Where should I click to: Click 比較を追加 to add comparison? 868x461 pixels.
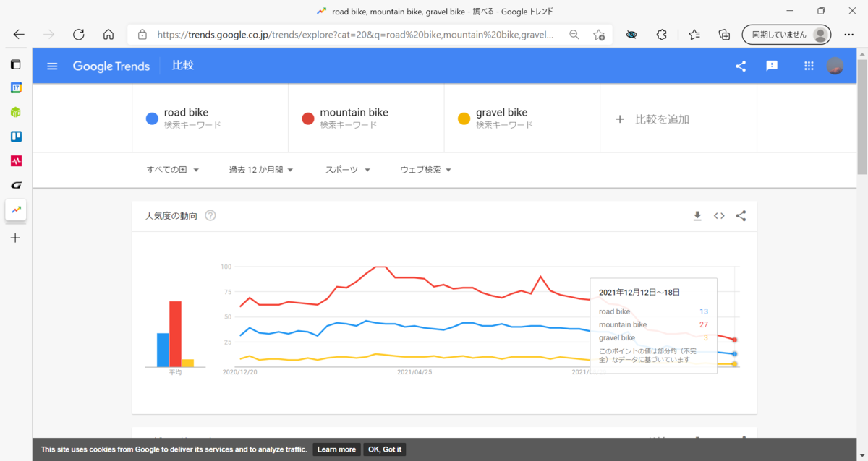(x=652, y=119)
